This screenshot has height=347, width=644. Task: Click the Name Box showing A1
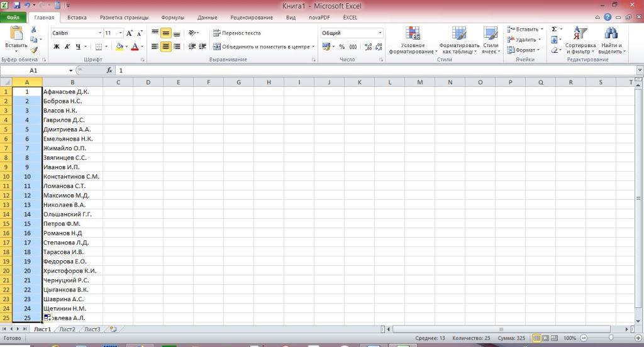pos(34,70)
